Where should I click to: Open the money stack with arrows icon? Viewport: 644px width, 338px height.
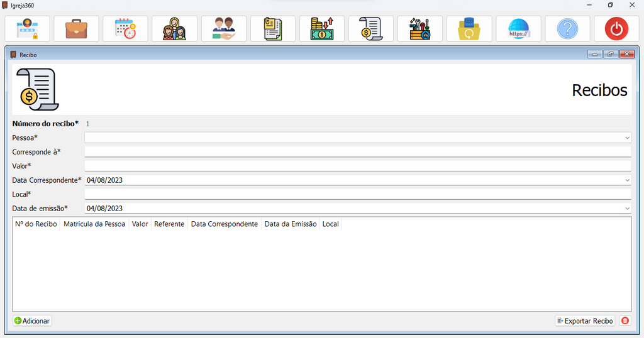point(322,29)
